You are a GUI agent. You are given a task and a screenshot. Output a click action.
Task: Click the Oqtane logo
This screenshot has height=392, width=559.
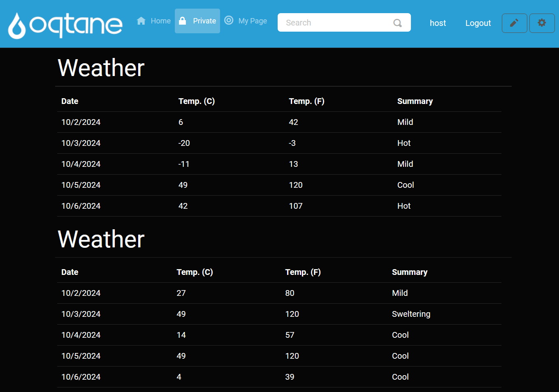(65, 25)
